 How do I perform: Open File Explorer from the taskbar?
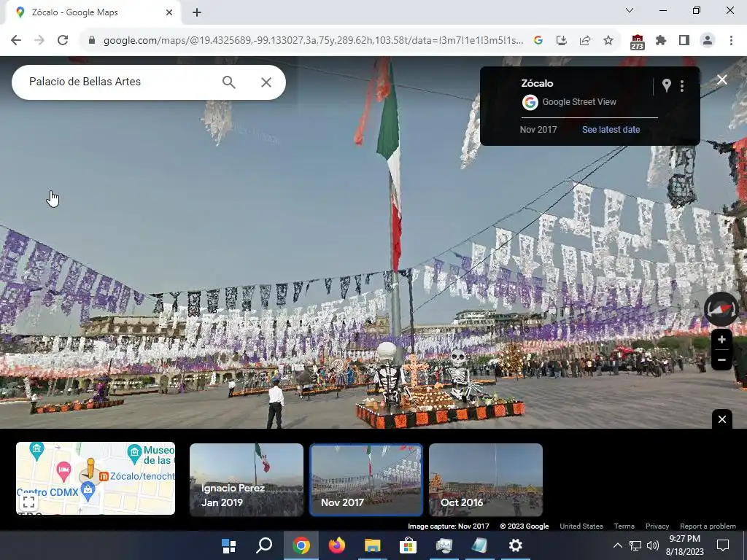[x=373, y=545]
